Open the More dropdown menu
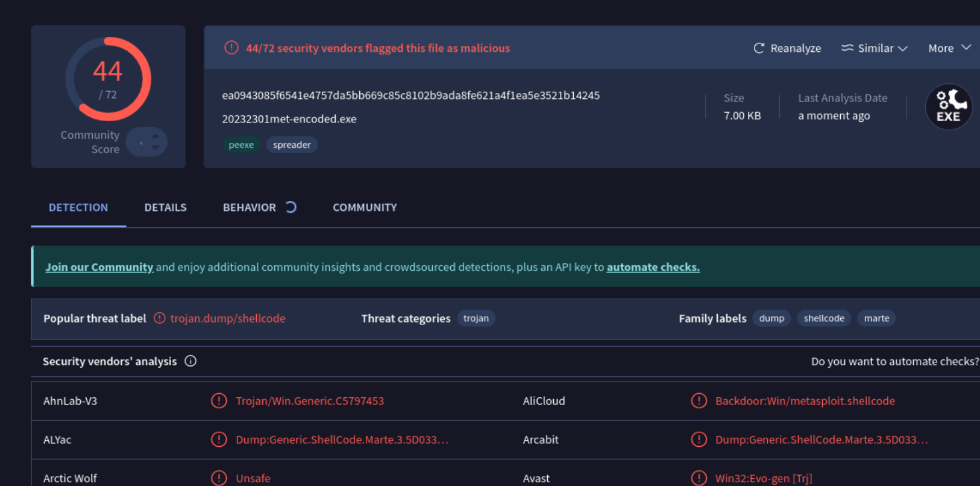 pos(949,48)
